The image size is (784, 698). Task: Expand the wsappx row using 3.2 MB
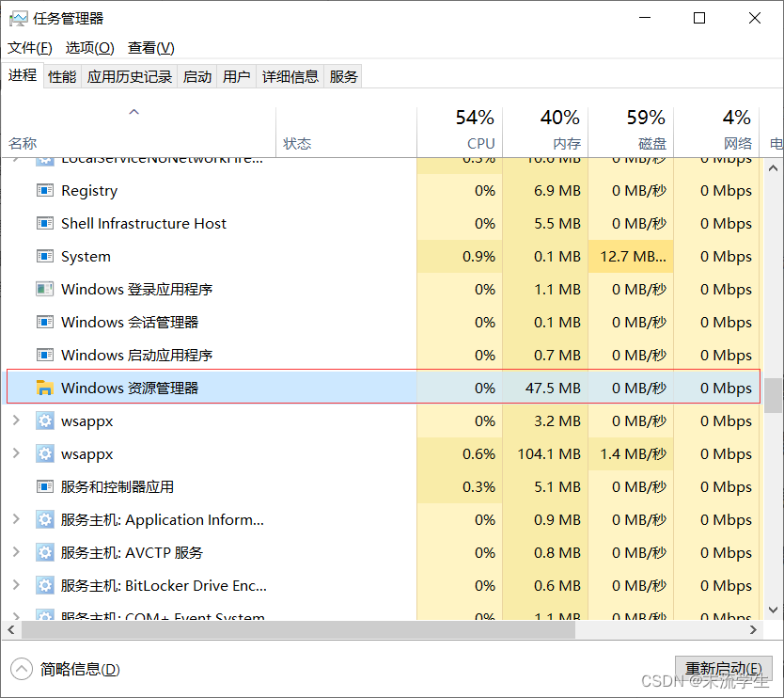16,420
